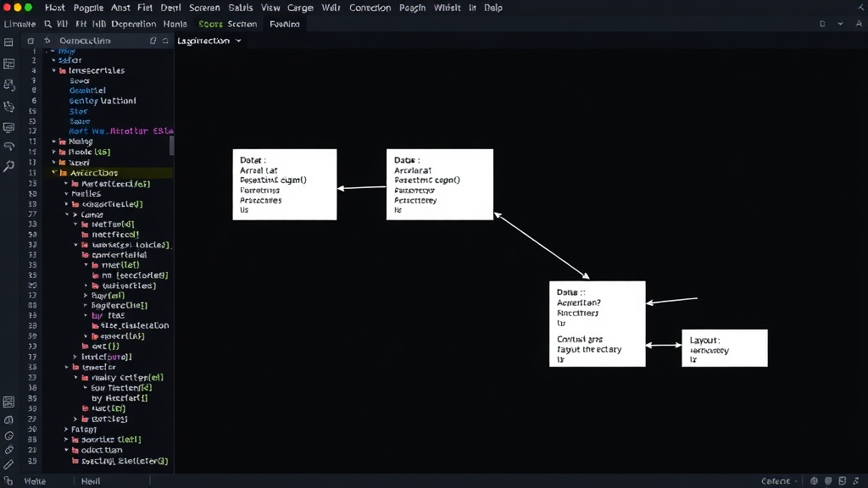This screenshot has width=868, height=488.
Task: Open the Help menu
Action: [x=492, y=8]
